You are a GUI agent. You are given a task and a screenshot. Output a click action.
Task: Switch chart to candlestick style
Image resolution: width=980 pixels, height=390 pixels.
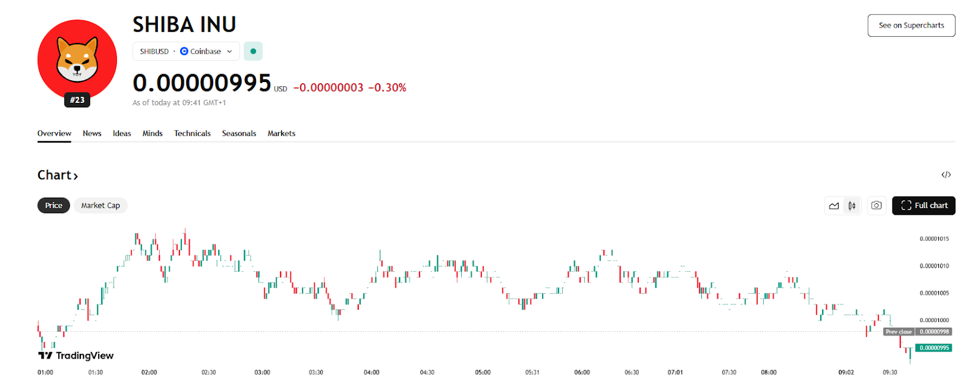pos(852,206)
